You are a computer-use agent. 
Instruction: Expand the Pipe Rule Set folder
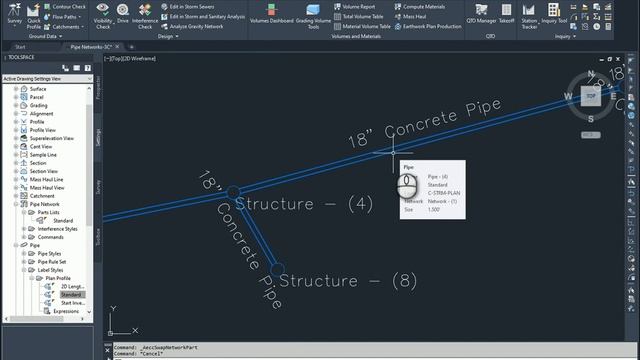(x=24, y=262)
